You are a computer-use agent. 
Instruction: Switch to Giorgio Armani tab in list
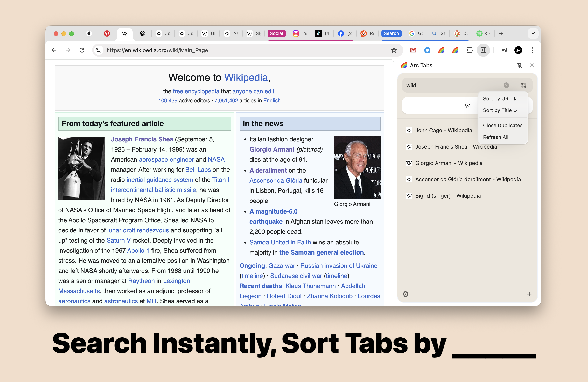point(467,163)
